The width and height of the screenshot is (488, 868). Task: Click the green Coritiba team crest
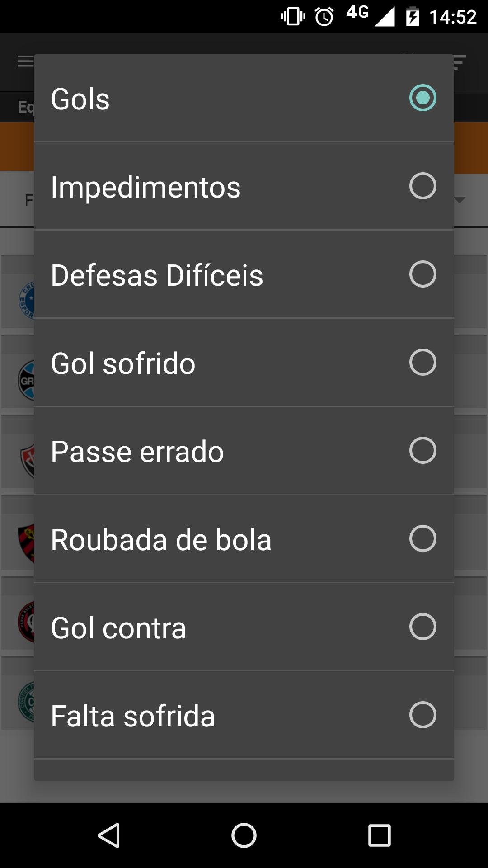(x=26, y=702)
